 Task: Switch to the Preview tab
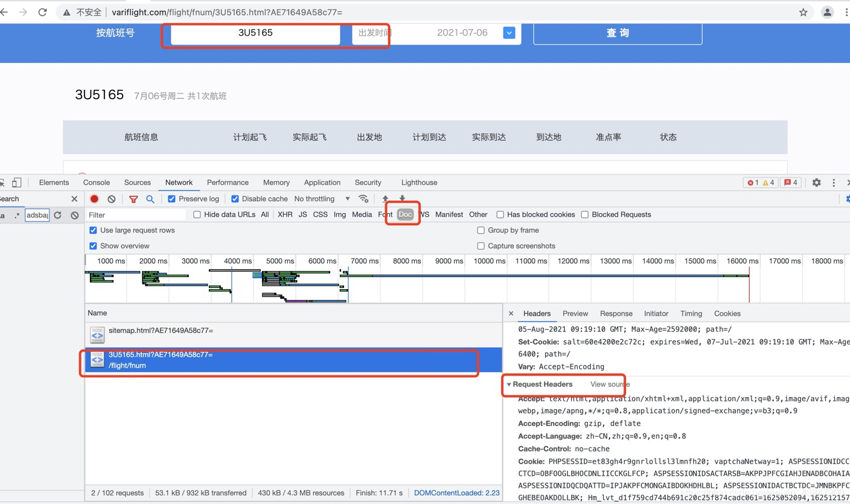point(575,313)
